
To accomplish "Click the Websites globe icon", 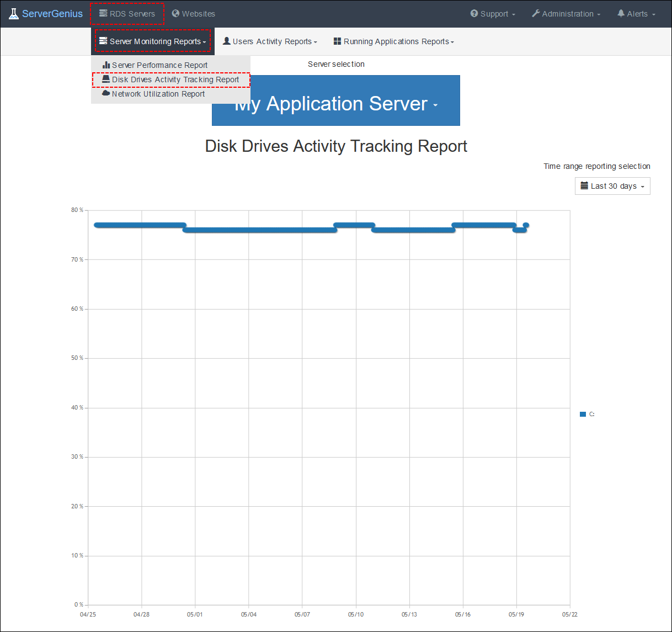I will pyautogui.click(x=175, y=13).
